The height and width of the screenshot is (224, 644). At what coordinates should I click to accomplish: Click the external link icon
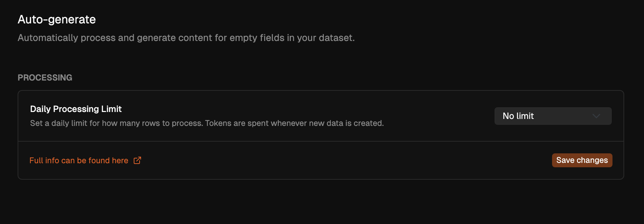(x=137, y=160)
